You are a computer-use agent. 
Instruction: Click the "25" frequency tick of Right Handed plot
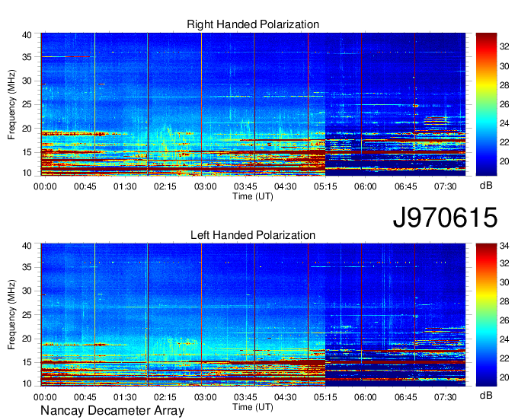(27, 105)
